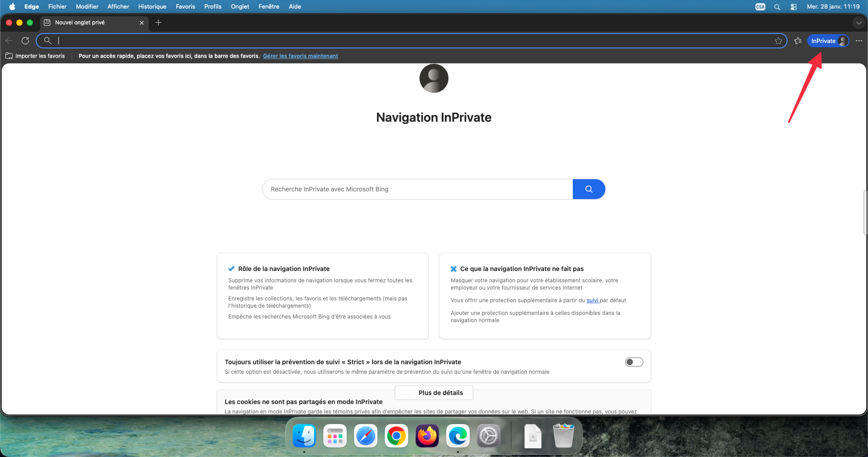Open Launchpad from the Dock
The width and height of the screenshot is (868, 457).
pos(335,436)
